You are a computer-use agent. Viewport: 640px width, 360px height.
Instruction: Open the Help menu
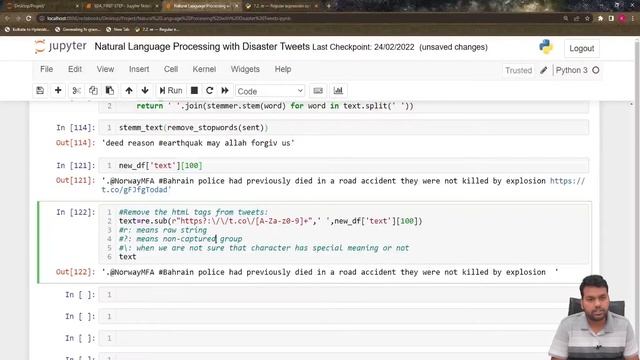[x=282, y=69]
